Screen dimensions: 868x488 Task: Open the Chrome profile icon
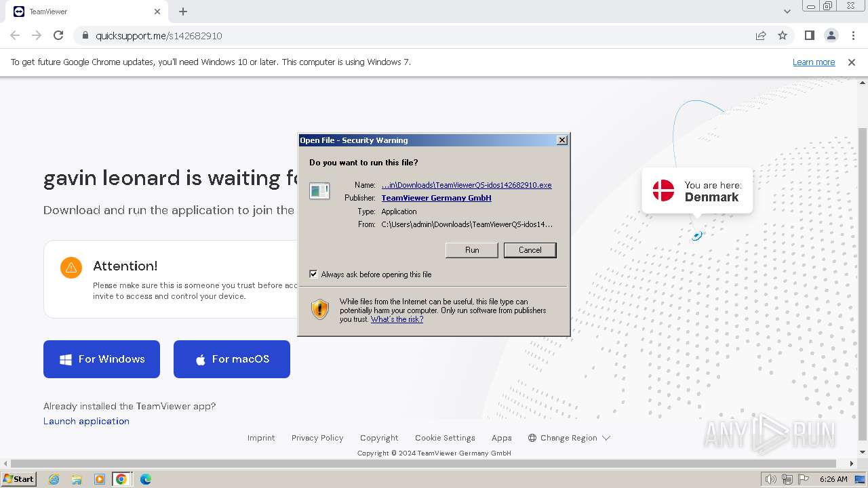click(x=831, y=35)
